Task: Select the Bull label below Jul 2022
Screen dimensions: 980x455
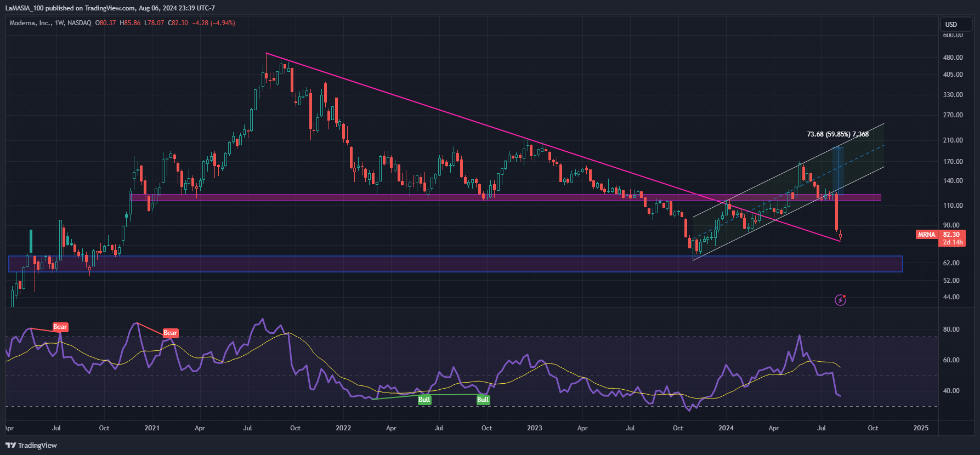Action: 424,400
